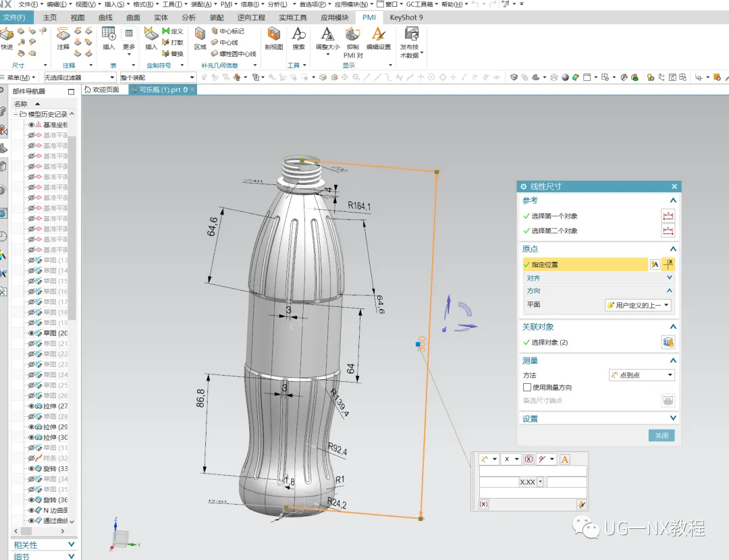Toggle visibility of 基准坐标 item
Screen dimensions: 729x560
coord(32,125)
